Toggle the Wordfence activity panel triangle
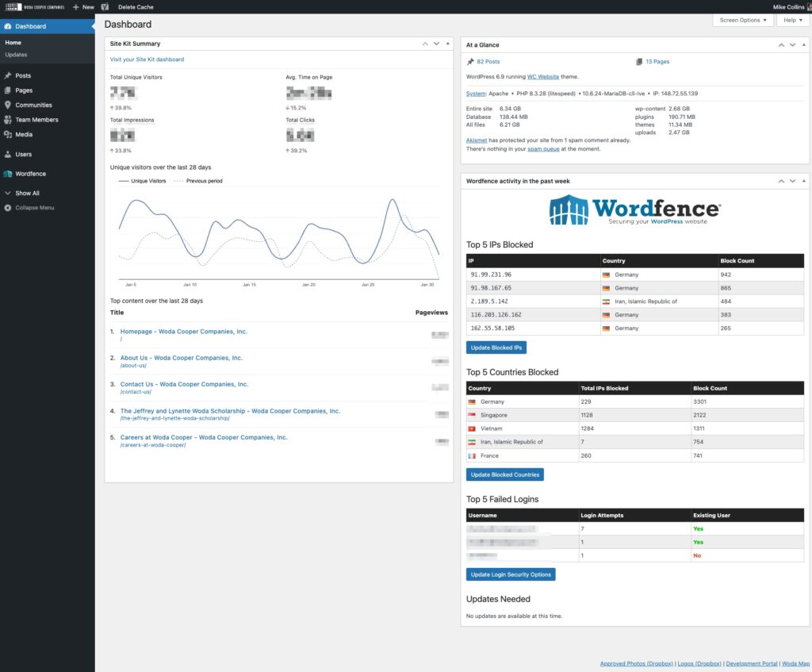Image resolution: width=812 pixels, height=672 pixels. tap(804, 181)
